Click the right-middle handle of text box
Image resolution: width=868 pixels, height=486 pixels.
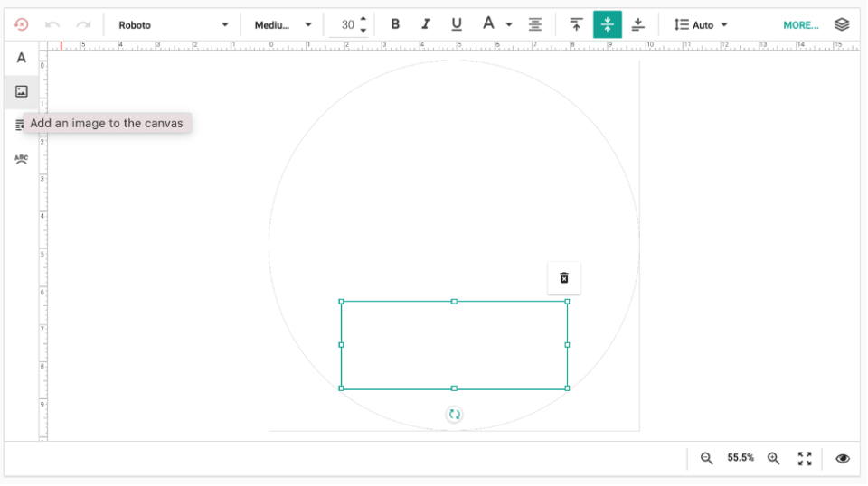pyautogui.click(x=567, y=345)
